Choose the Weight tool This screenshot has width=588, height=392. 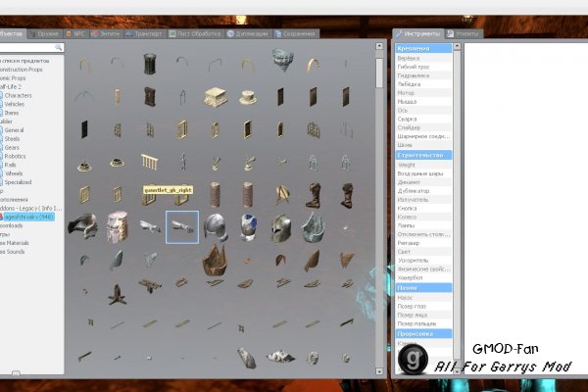pyautogui.click(x=423, y=165)
